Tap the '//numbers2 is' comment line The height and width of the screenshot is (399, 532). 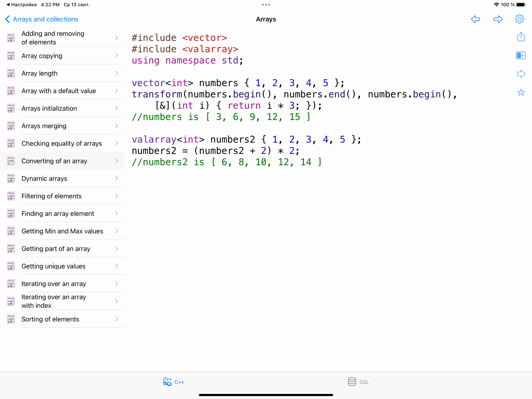[226, 162]
